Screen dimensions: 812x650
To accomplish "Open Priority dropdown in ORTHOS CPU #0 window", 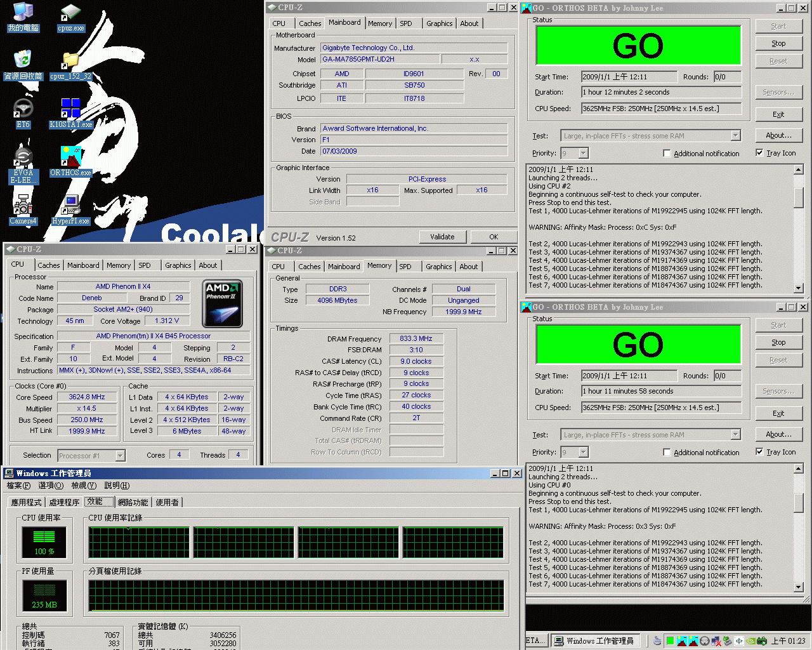I will point(583,452).
